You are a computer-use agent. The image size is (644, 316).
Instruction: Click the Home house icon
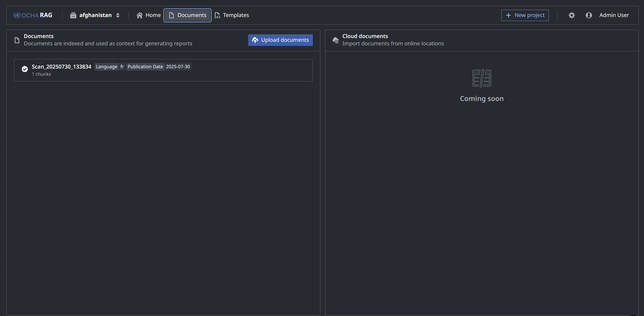click(x=139, y=15)
